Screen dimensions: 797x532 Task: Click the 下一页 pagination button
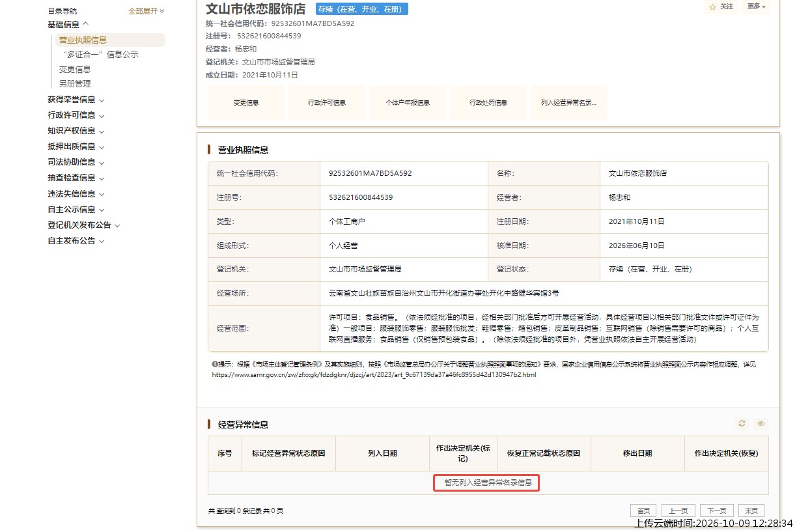[717, 511]
